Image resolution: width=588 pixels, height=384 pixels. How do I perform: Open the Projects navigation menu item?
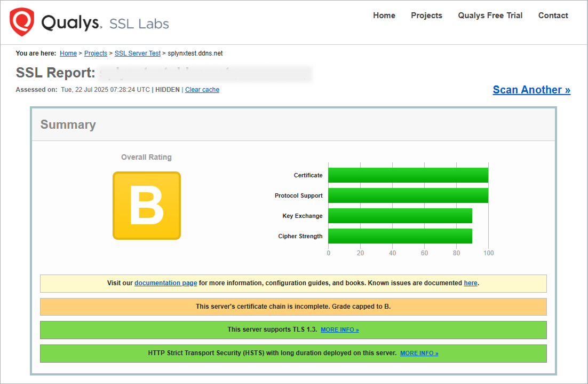426,15
